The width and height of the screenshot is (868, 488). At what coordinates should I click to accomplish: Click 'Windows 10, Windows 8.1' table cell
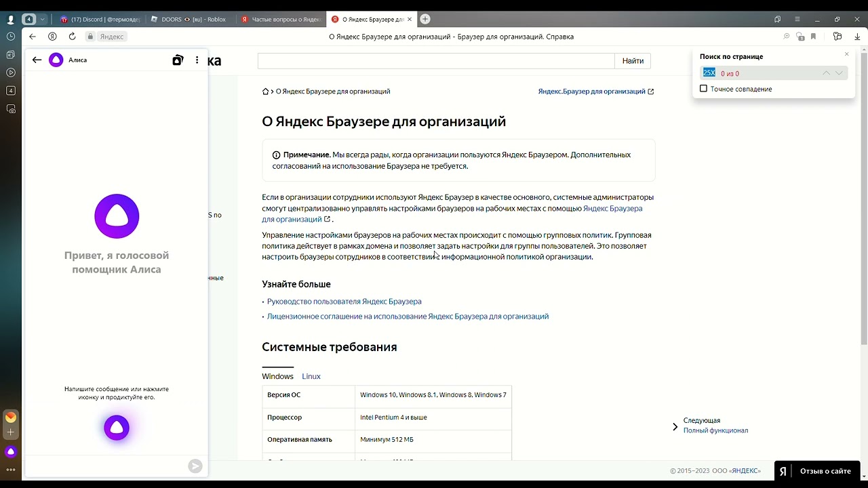pos(433,395)
